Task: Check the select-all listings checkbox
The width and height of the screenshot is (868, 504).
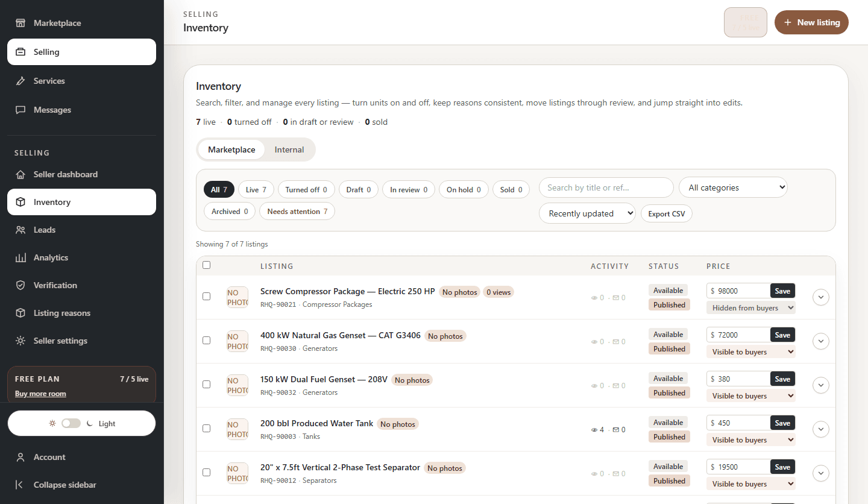Action: 207,265
